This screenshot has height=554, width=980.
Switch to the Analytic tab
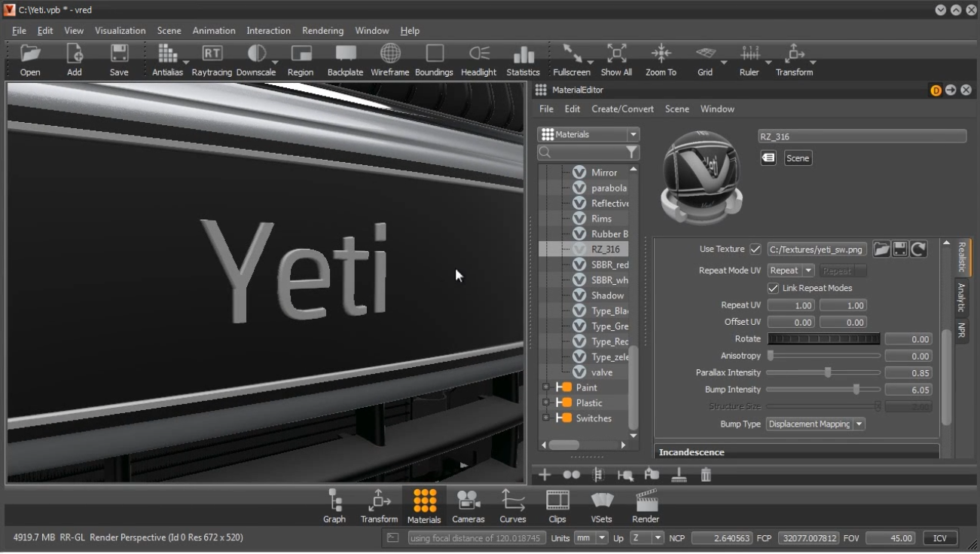tap(961, 297)
